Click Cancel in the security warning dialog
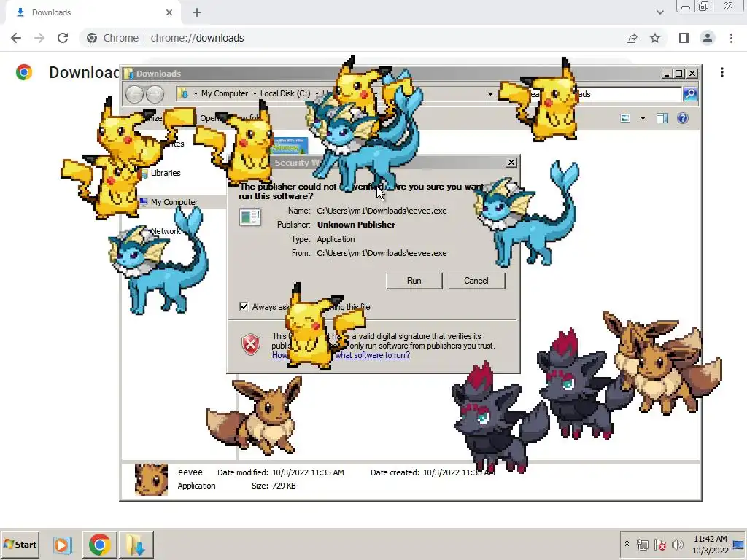This screenshot has width=747, height=560. pyautogui.click(x=476, y=281)
